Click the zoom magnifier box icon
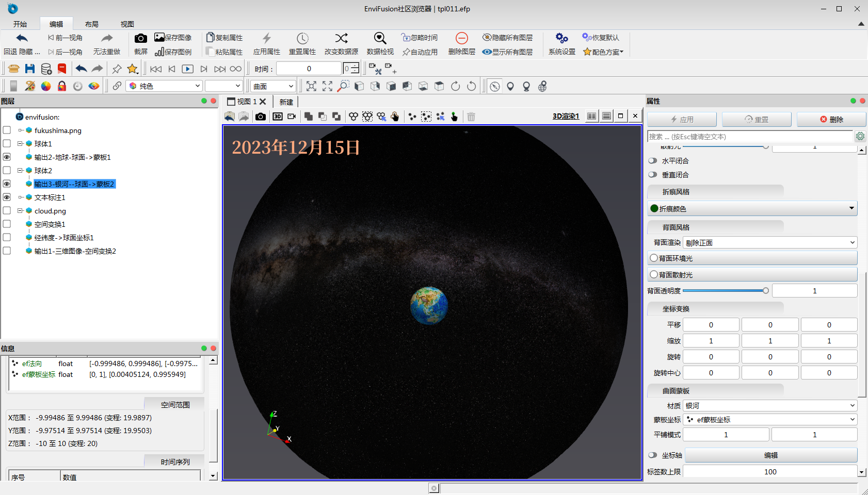 (x=343, y=86)
